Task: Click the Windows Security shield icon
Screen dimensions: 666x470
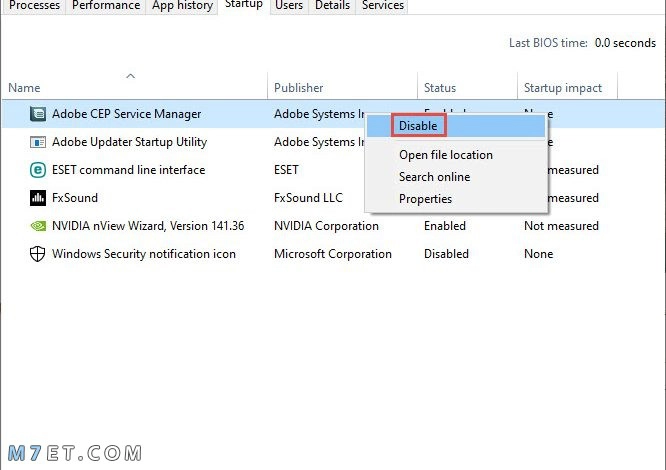Action: pyautogui.click(x=38, y=254)
